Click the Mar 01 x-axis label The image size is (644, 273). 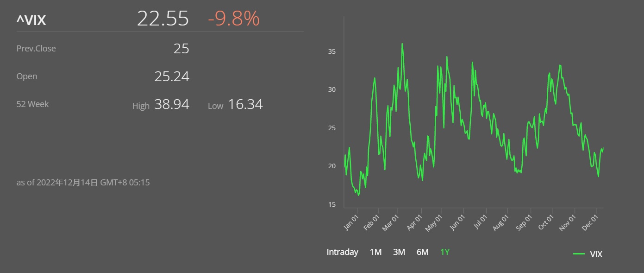pyautogui.click(x=391, y=222)
